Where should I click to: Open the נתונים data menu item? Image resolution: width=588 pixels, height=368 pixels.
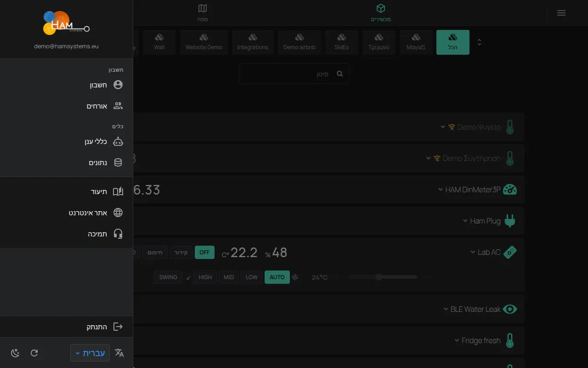click(67, 163)
